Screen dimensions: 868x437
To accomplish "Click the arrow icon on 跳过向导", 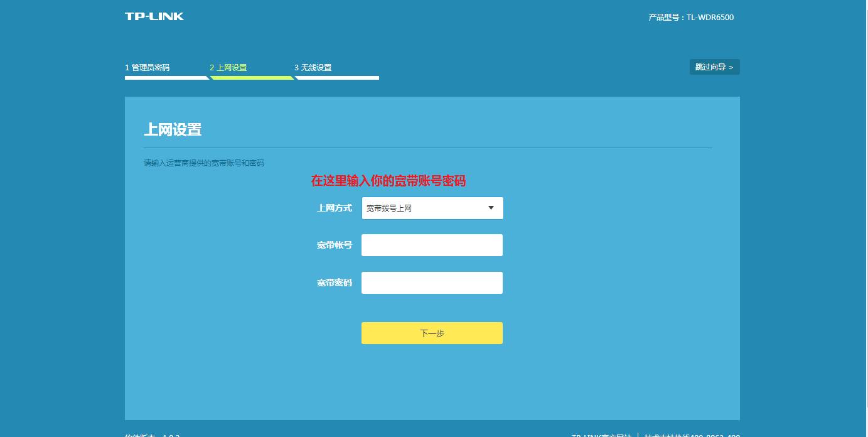I will [732, 67].
